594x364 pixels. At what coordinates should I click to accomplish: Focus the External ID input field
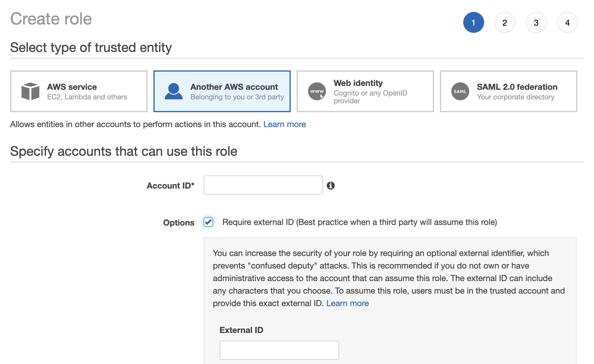coord(279,350)
